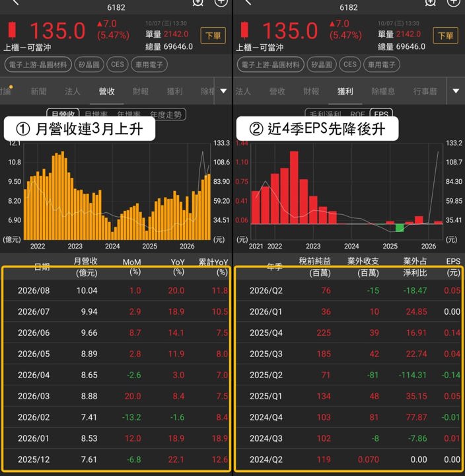Tap the orange monthly revenue bar chart
Screen dimensions: 465x476
click(117, 196)
